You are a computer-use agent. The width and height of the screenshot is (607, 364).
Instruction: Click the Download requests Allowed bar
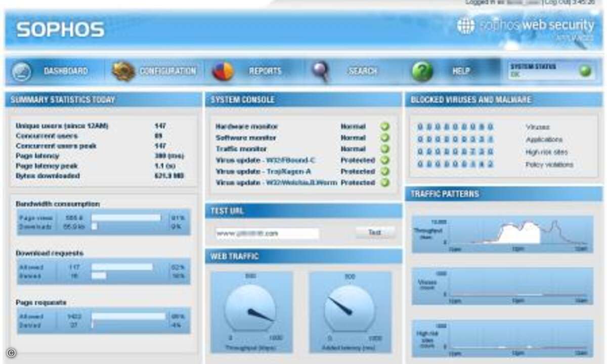(x=122, y=267)
